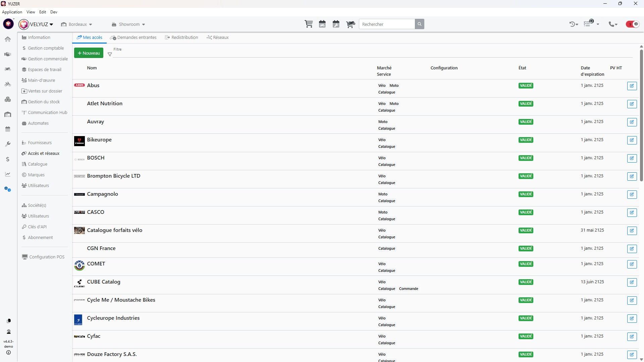Open the filter funnel icon

[x=110, y=54]
